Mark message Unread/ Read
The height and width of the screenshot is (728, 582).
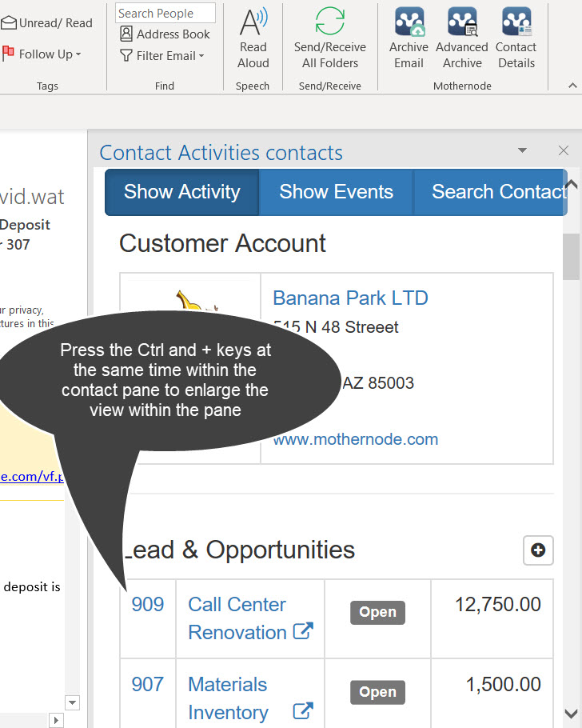(x=46, y=22)
